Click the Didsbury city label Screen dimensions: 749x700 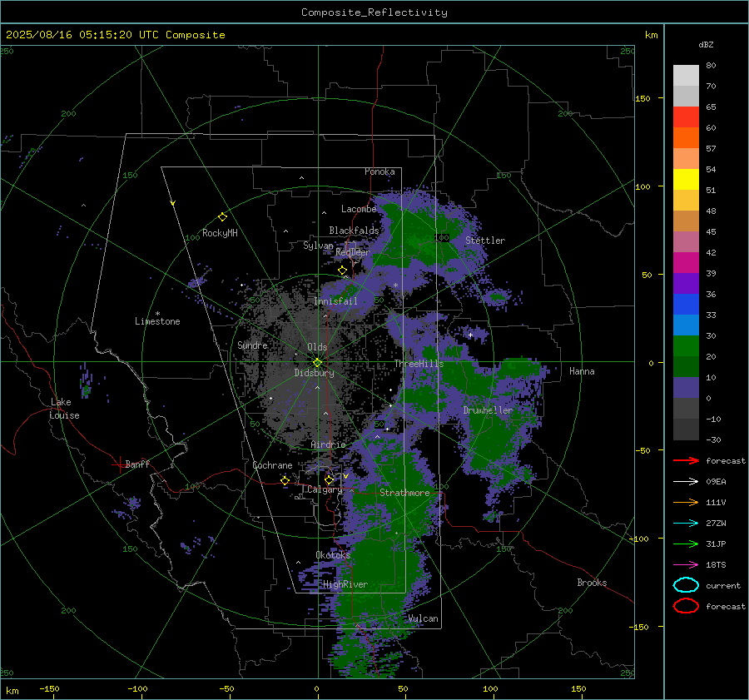[314, 373]
